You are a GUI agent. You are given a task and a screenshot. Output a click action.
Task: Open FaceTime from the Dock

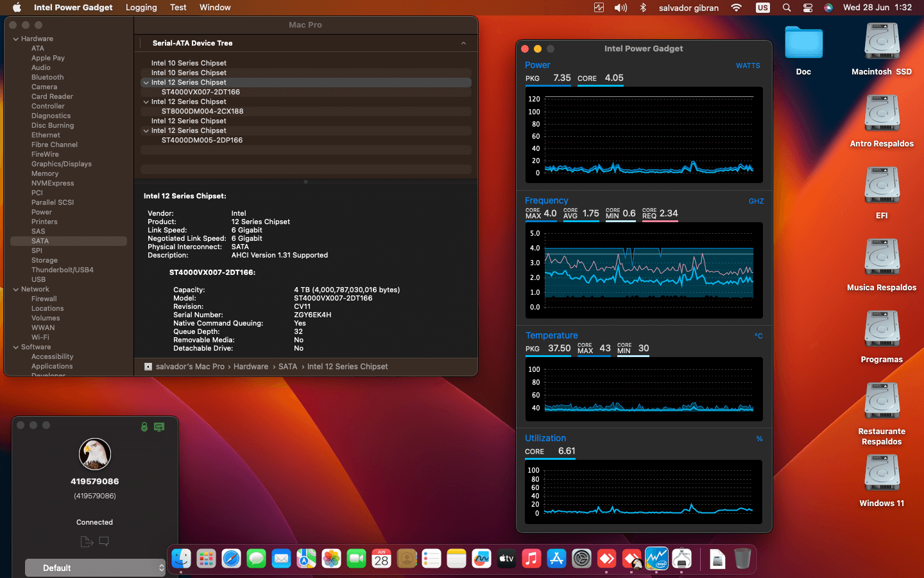[x=356, y=559]
